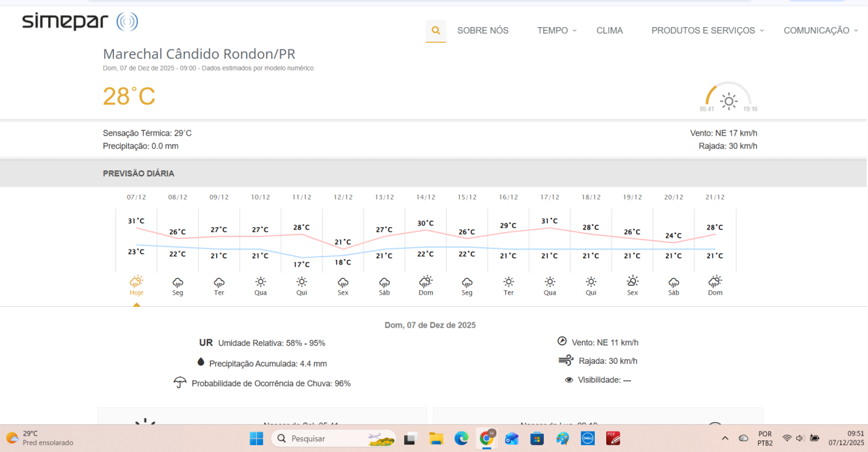Open Microsoft Edge from the taskbar
The image size is (868, 452).
pos(461,438)
